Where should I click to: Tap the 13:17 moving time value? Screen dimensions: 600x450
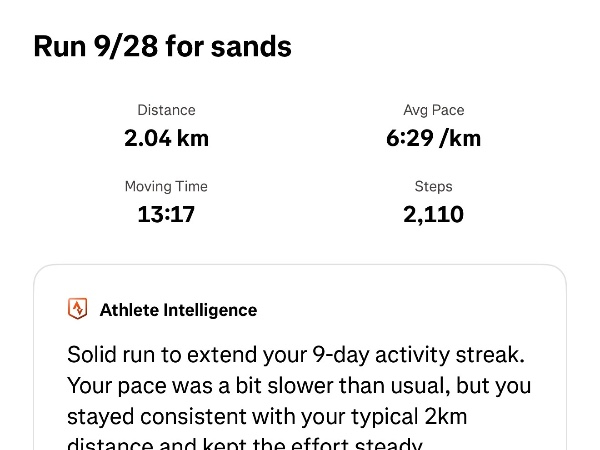click(166, 214)
